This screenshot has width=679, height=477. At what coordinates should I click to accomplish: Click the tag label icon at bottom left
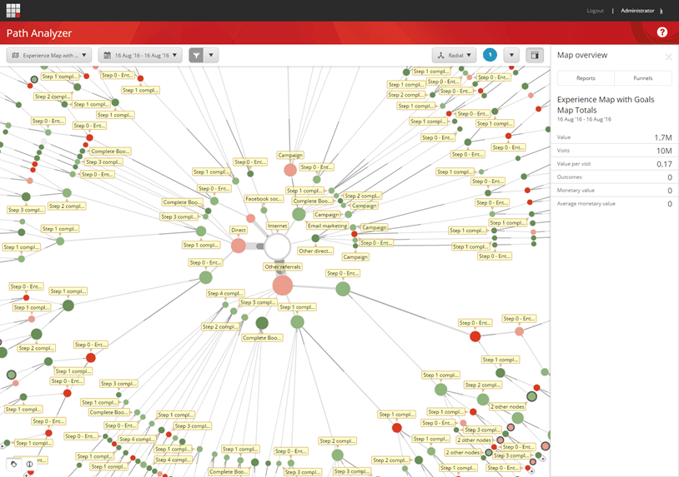pyautogui.click(x=14, y=464)
